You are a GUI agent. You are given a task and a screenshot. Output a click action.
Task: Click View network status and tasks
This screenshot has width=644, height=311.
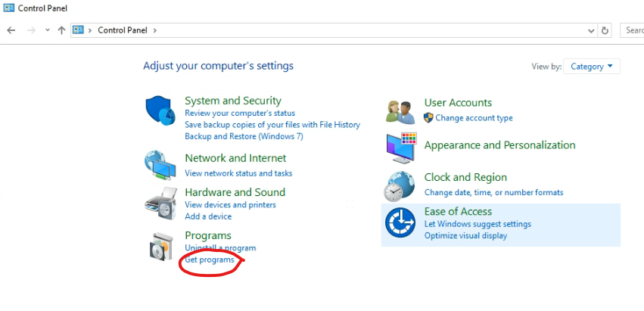tap(238, 173)
